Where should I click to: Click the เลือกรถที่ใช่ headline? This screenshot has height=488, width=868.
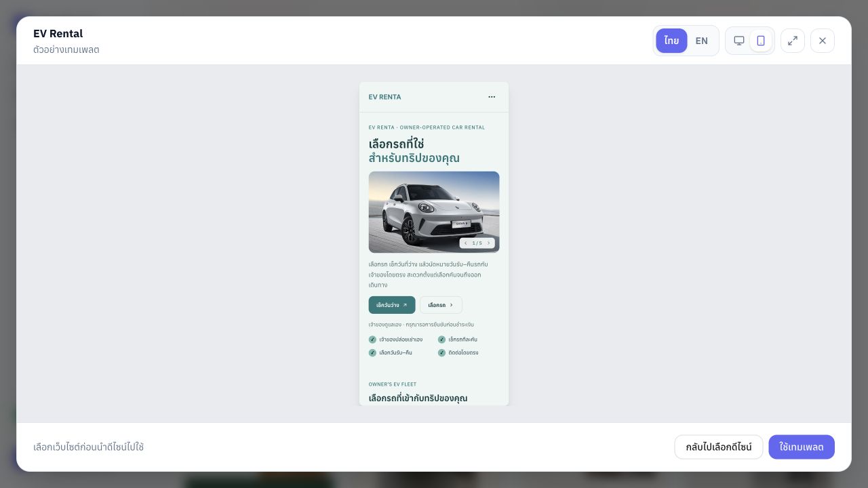coord(396,144)
